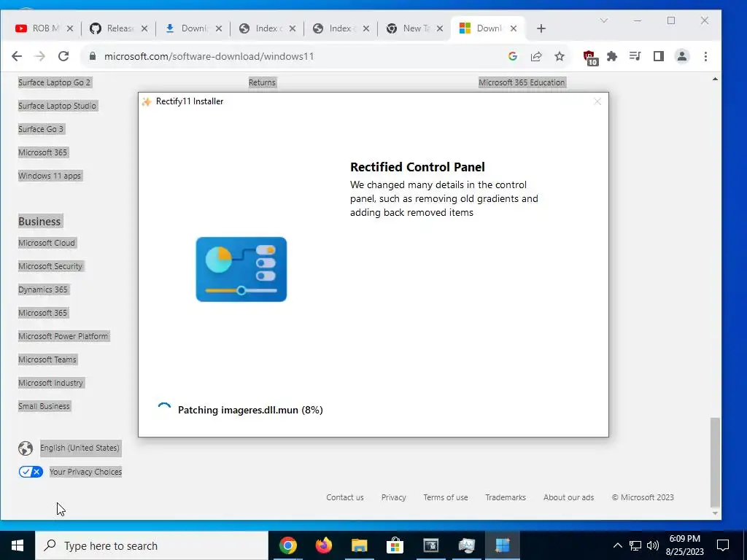Open the Windows Start menu
Viewport: 747px width, 560px height.
pos(18,545)
